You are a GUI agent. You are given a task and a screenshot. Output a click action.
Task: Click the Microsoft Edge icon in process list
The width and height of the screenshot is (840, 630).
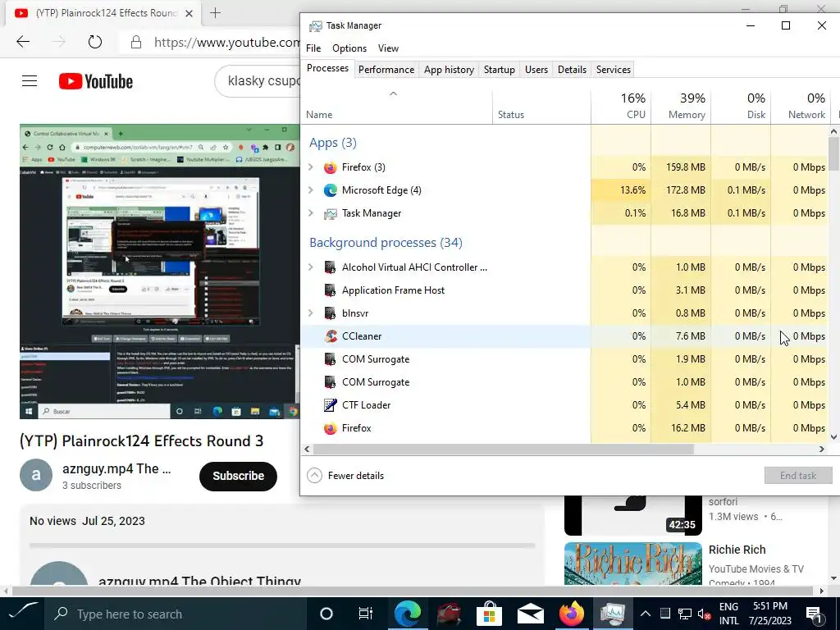point(331,190)
